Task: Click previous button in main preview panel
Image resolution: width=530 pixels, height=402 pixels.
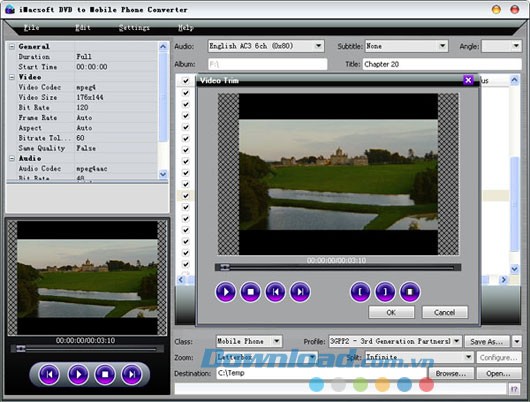Action: pyautogui.click(x=49, y=374)
